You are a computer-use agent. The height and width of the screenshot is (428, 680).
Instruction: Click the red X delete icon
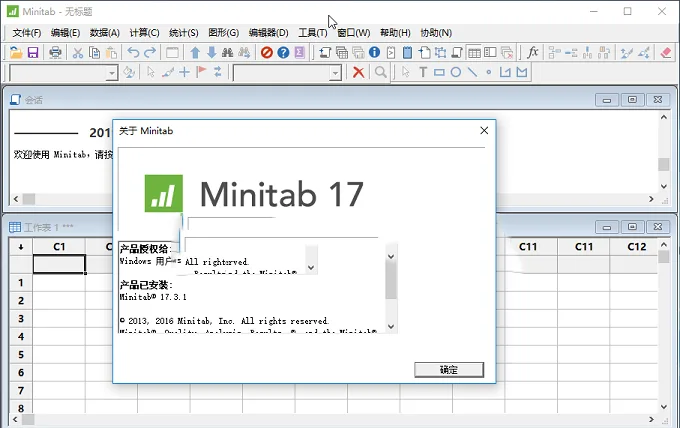tap(358, 72)
